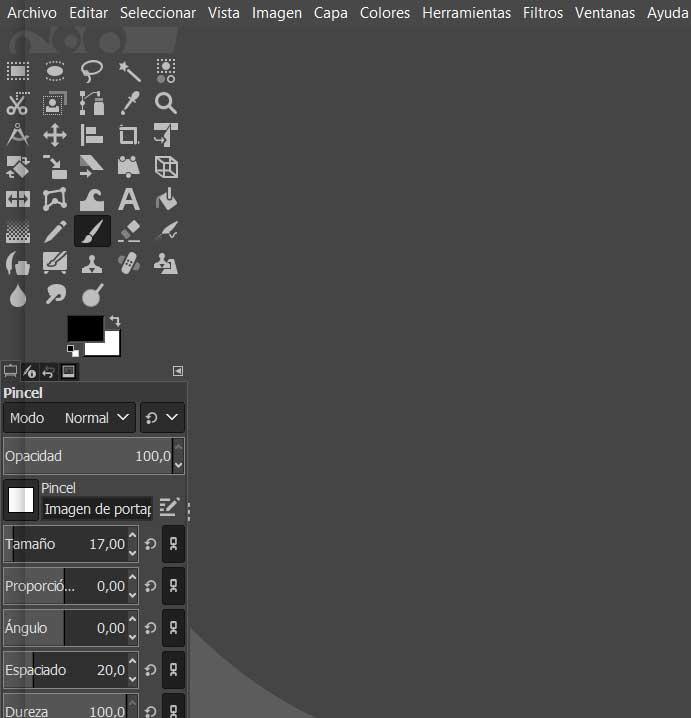Image resolution: width=691 pixels, height=718 pixels.
Task: Select the Alignment tool
Action: [x=92, y=136]
